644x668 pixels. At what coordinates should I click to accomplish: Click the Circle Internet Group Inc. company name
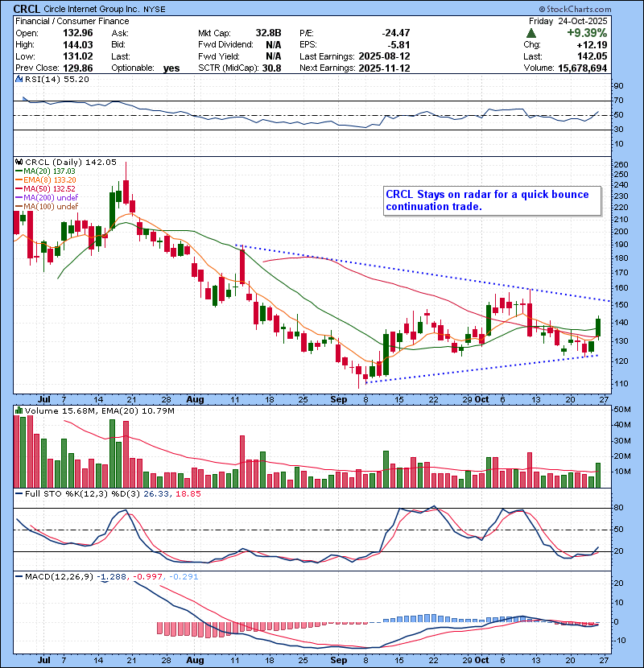pos(91,9)
